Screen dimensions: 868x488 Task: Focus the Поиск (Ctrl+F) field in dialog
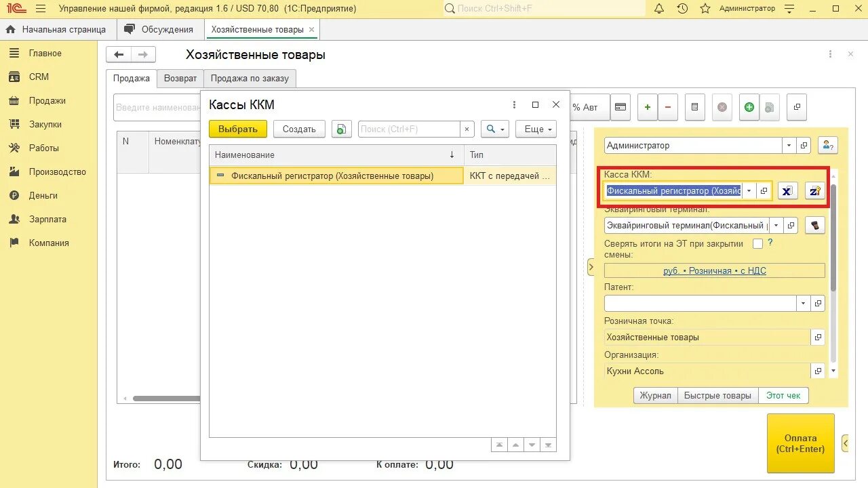[x=409, y=129]
